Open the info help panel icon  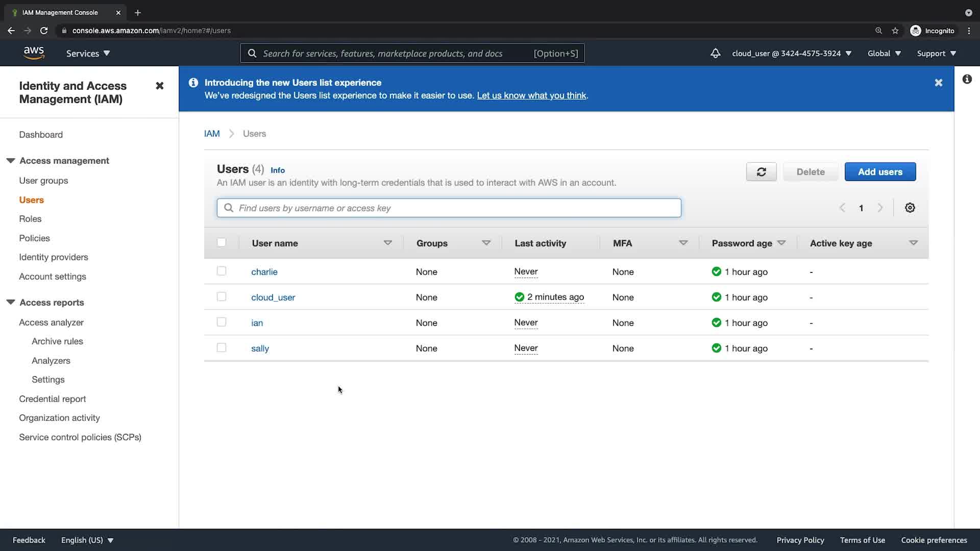pos(967,79)
